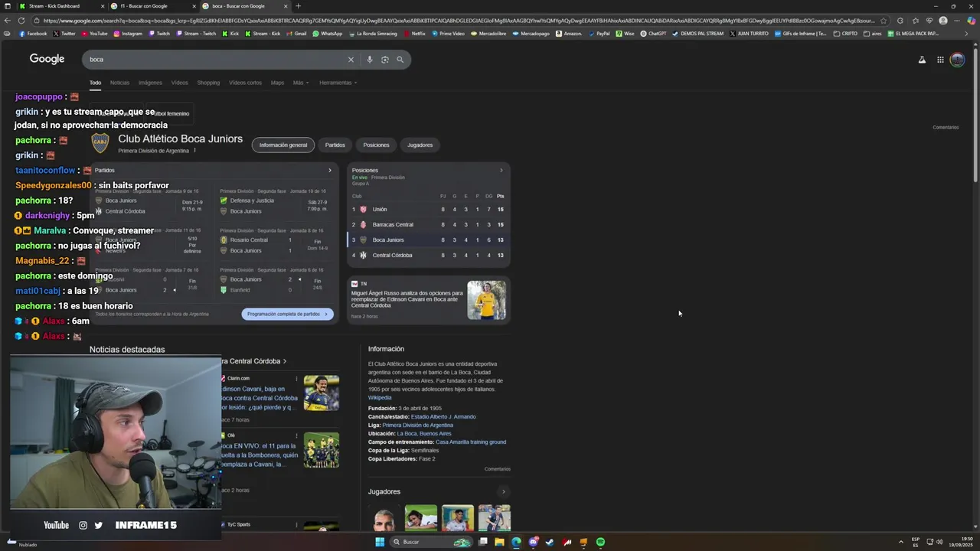980x551 pixels.
Task: Open Search Labs flask icon
Action: [922, 60]
